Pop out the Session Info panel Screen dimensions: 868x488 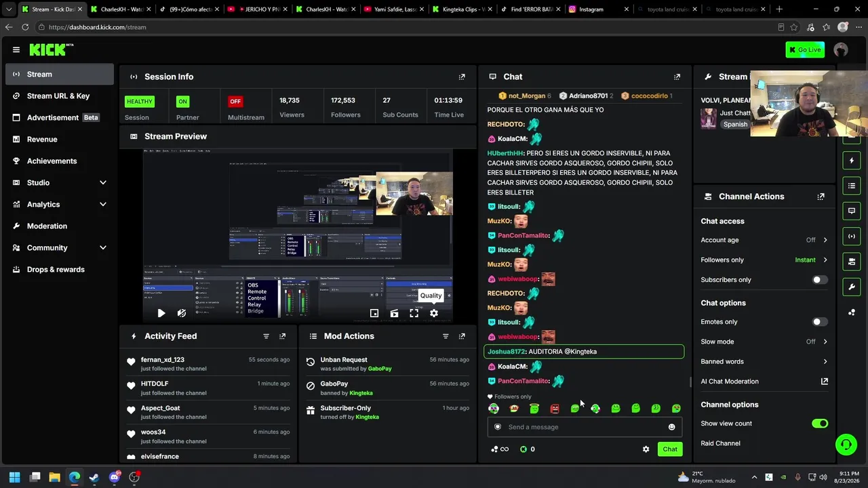(462, 77)
